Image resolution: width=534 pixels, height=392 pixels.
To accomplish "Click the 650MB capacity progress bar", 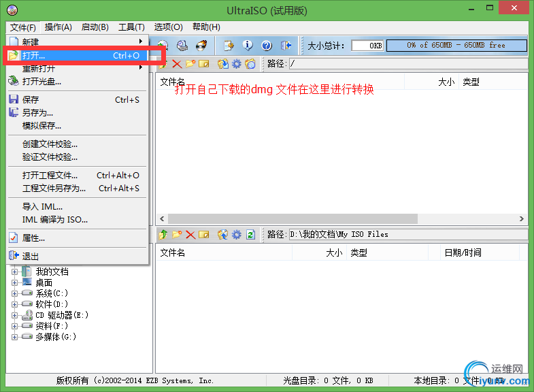I will click(456, 46).
